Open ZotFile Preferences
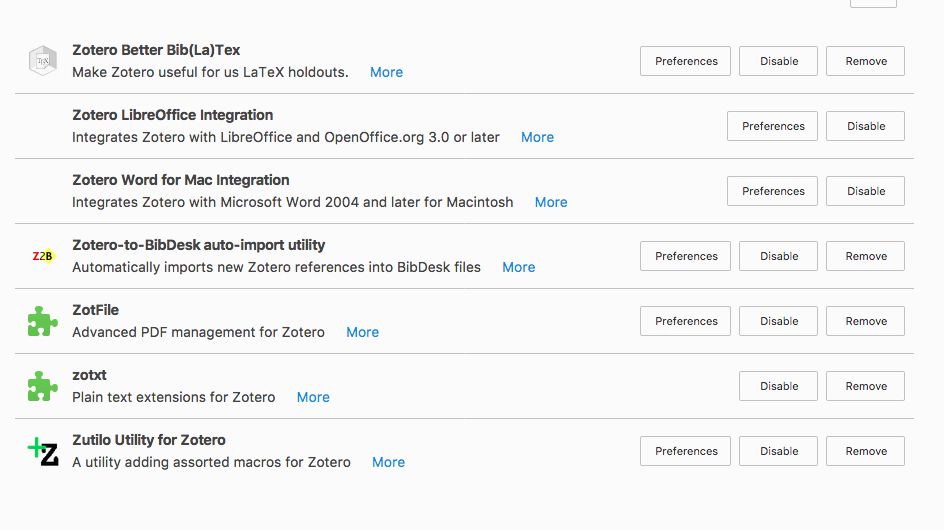The image size is (944, 530). [685, 321]
